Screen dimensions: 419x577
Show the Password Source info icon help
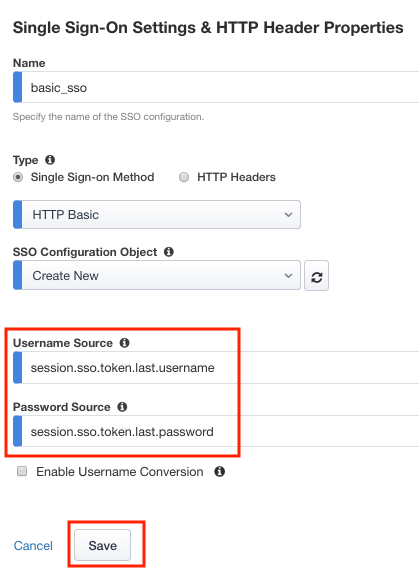[x=122, y=407]
